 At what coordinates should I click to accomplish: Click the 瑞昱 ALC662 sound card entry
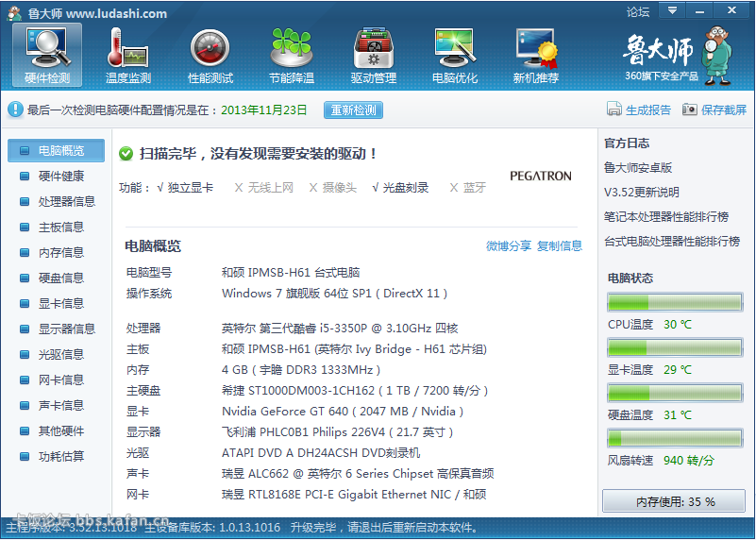tap(358, 474)
